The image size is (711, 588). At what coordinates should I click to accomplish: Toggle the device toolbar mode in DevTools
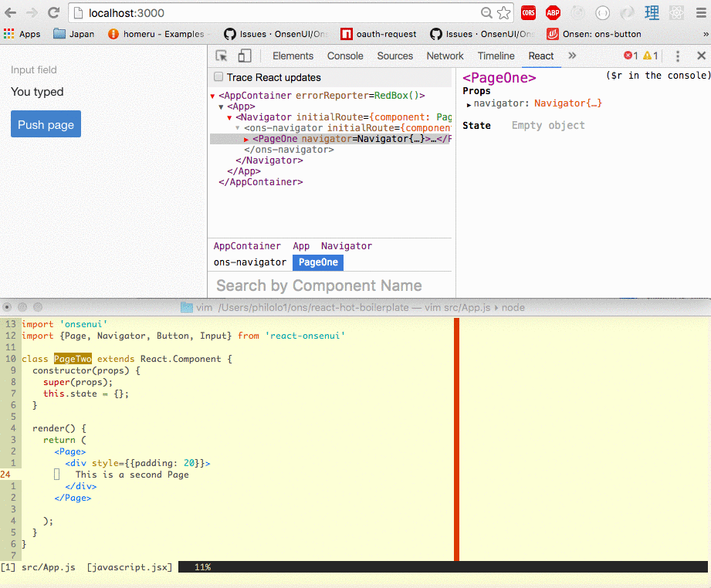pyautogui.click(x=244, y=56)
